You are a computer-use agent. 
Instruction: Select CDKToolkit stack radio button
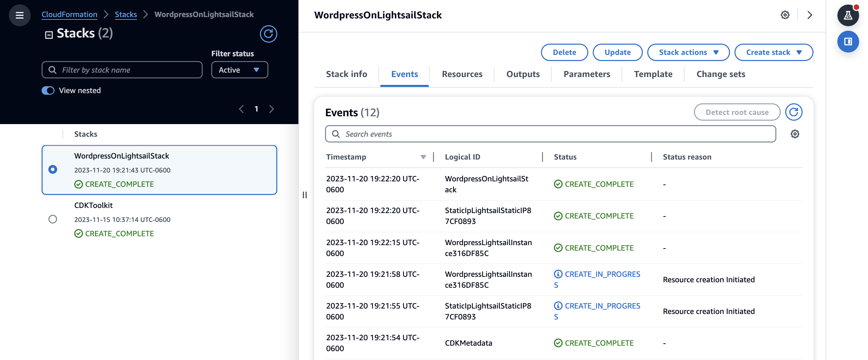(53, 219)
